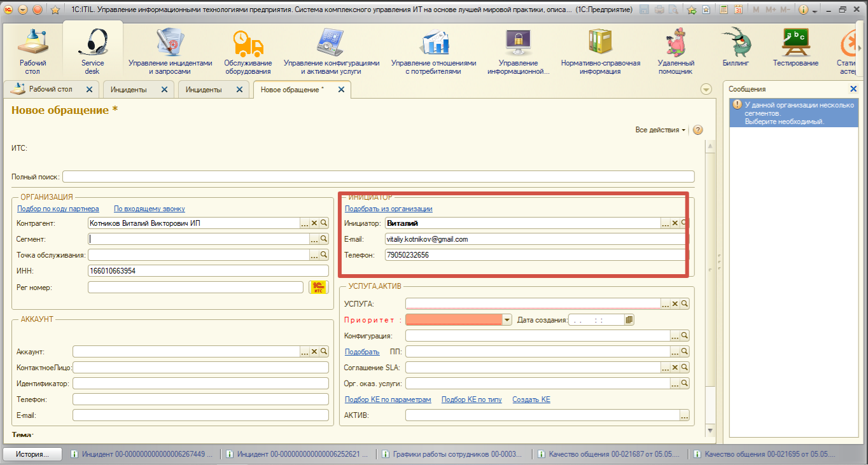The width and height of the screenshot is (868, 465).
Task: Click Подбор КЕ по типу link
Action: tap(472, 399)
